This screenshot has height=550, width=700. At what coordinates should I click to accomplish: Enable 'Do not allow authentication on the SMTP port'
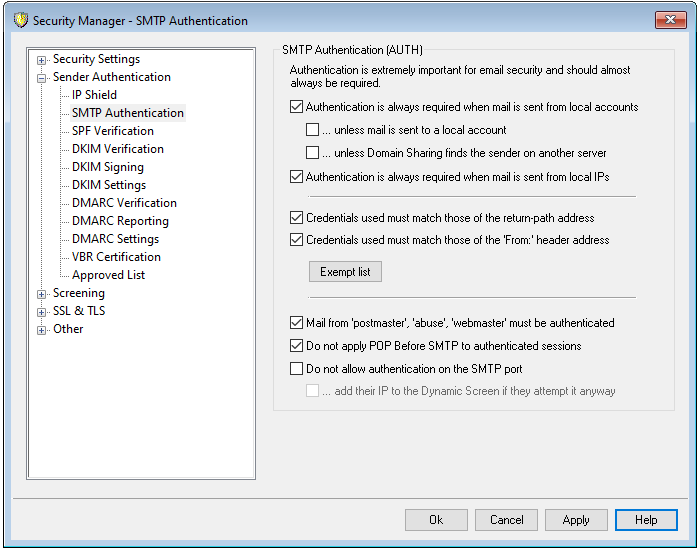tap(296, 369)
